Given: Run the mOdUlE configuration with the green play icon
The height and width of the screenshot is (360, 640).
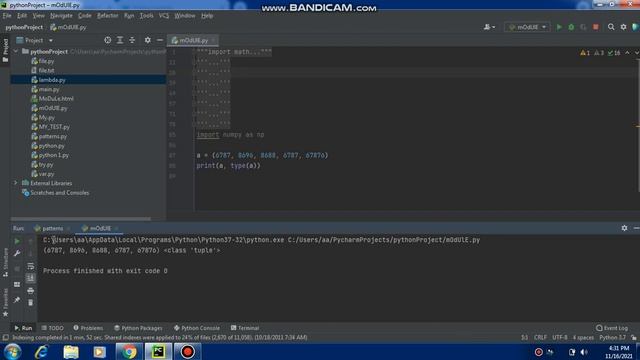Looking at the screenshot, I should 559,27.
